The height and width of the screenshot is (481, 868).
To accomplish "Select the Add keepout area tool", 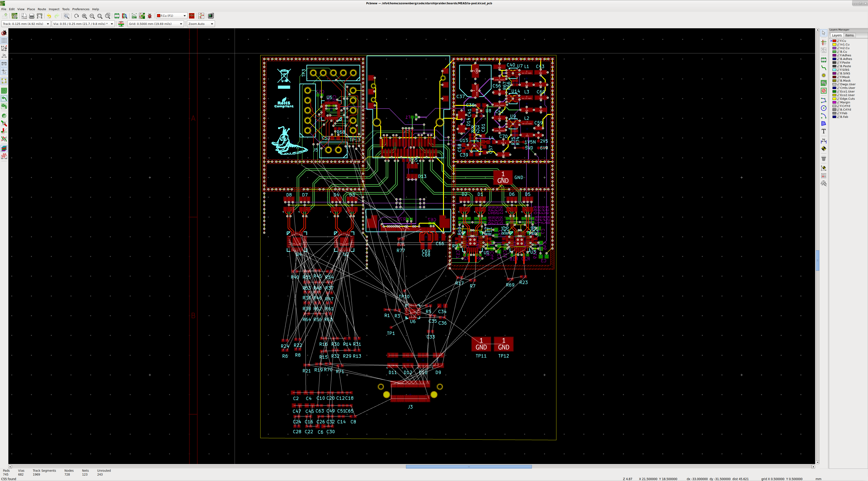I will coord(823,91).
